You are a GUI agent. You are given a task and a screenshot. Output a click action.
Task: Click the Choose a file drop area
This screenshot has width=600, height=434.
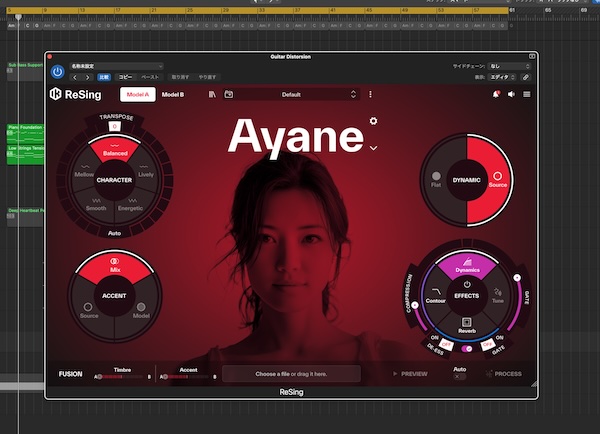(291, 374)
